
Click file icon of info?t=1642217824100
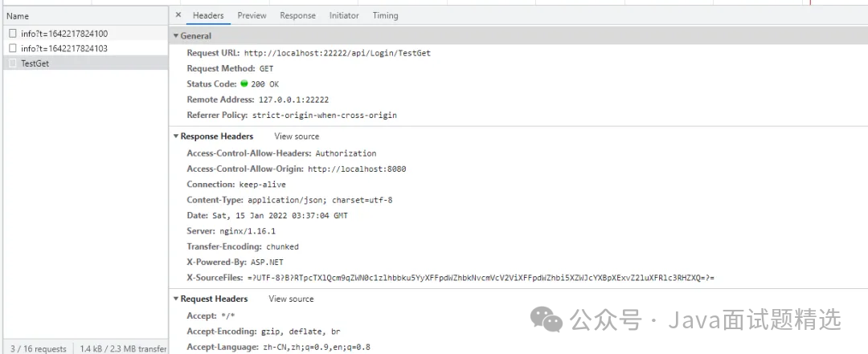[x=13, y=34]
